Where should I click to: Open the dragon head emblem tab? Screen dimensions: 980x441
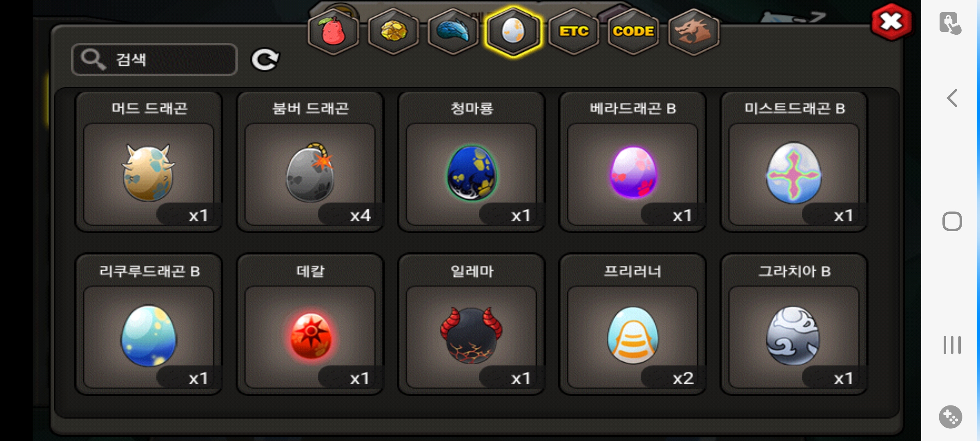694,31
